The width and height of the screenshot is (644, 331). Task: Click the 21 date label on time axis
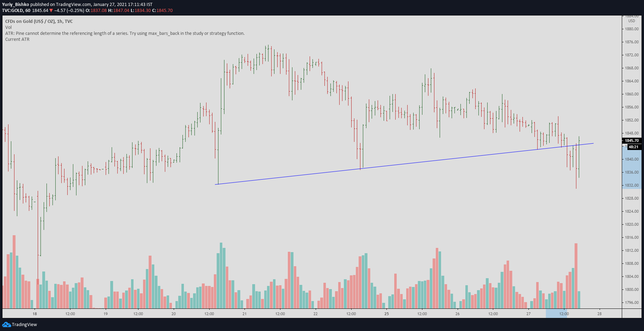(x=244, y=314)
